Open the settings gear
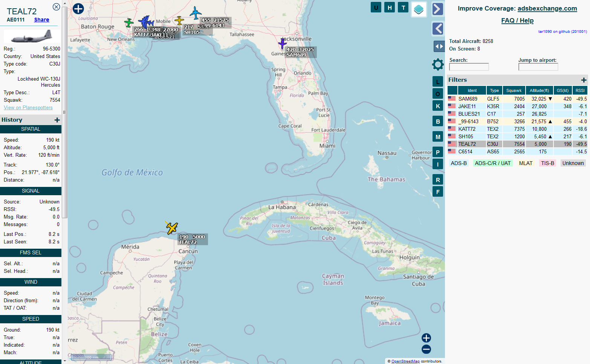 click(438, 64)
